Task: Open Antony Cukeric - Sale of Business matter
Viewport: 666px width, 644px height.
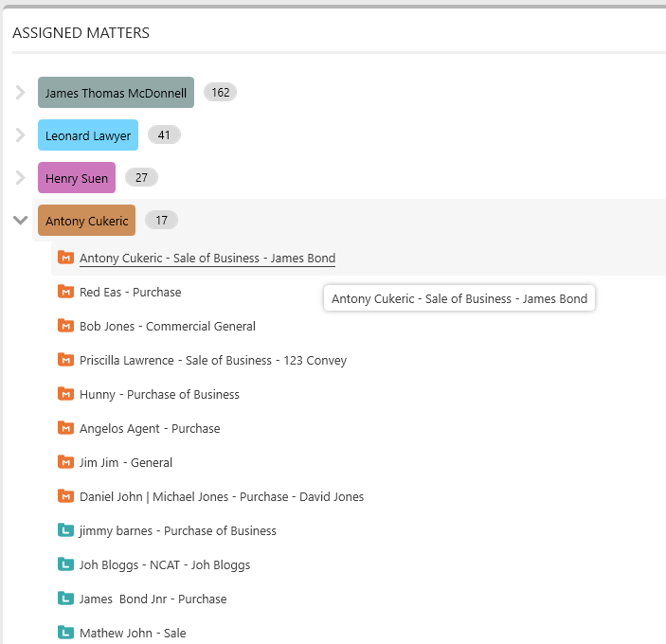Action: click(207, 259)
